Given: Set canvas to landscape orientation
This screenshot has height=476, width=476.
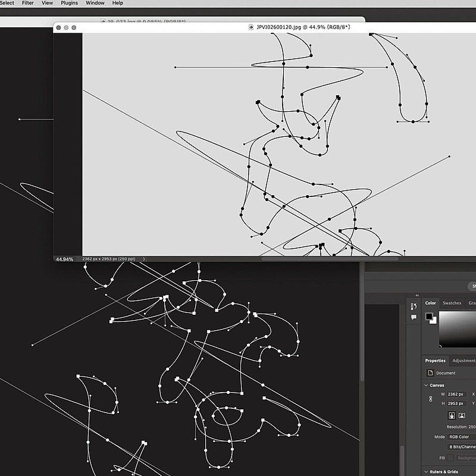Looking at the screenshot, I should (462, 415).
